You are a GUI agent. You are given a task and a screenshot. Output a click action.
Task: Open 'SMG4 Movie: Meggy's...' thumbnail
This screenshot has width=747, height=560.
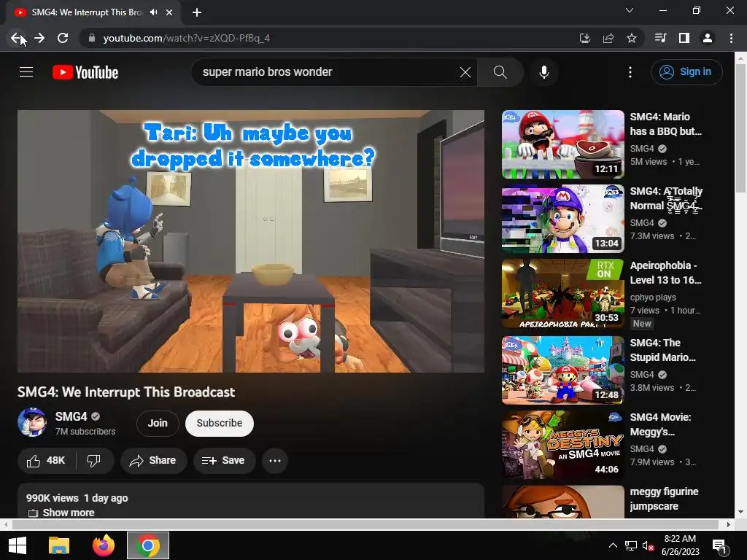click(562, 445)
